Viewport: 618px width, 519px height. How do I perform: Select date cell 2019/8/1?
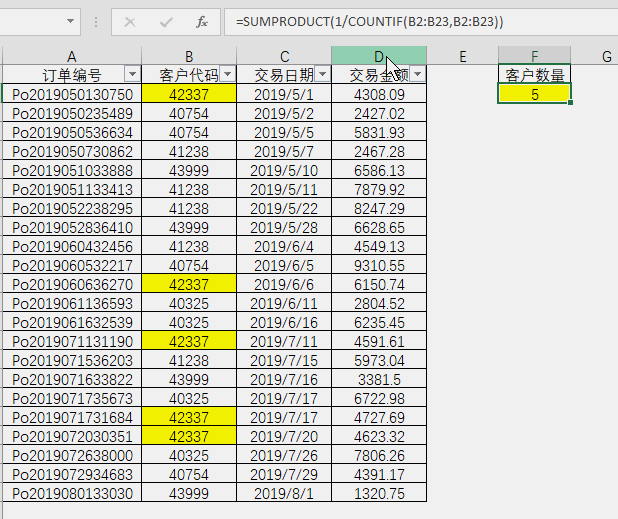(284, 493)
